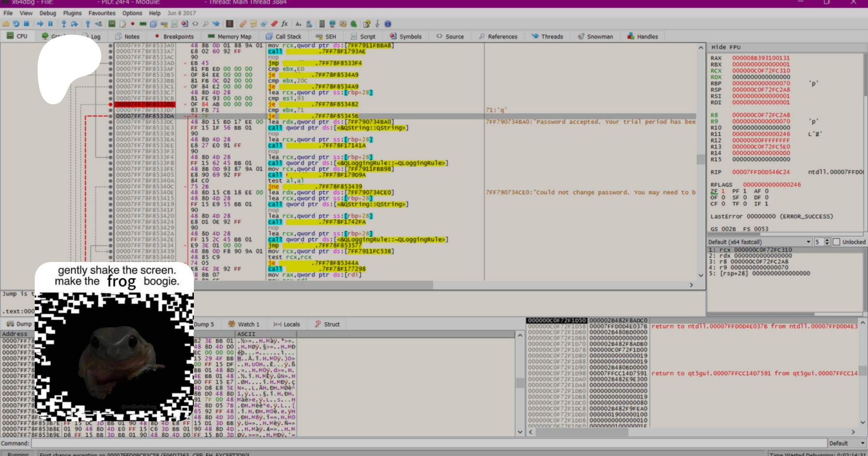
Task: Click the Pause execution icon
Action: pyautogui.click(x=50, y=24)
